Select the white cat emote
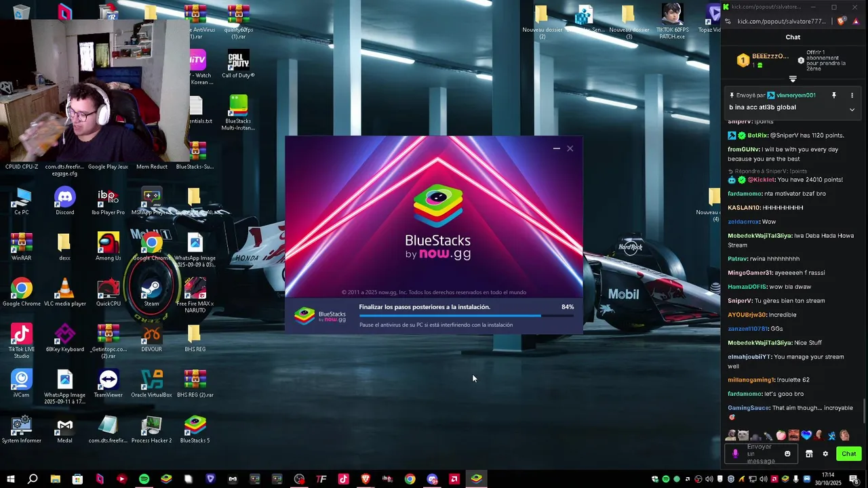The height and width of the screenshot is (488, 868). pos(743,435)
